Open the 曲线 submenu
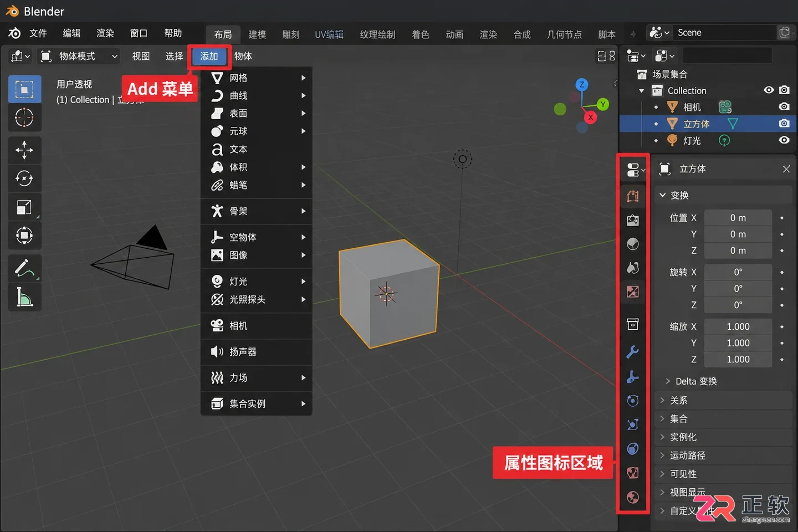This screenshot has height=532, width=798. click(257, 95)
